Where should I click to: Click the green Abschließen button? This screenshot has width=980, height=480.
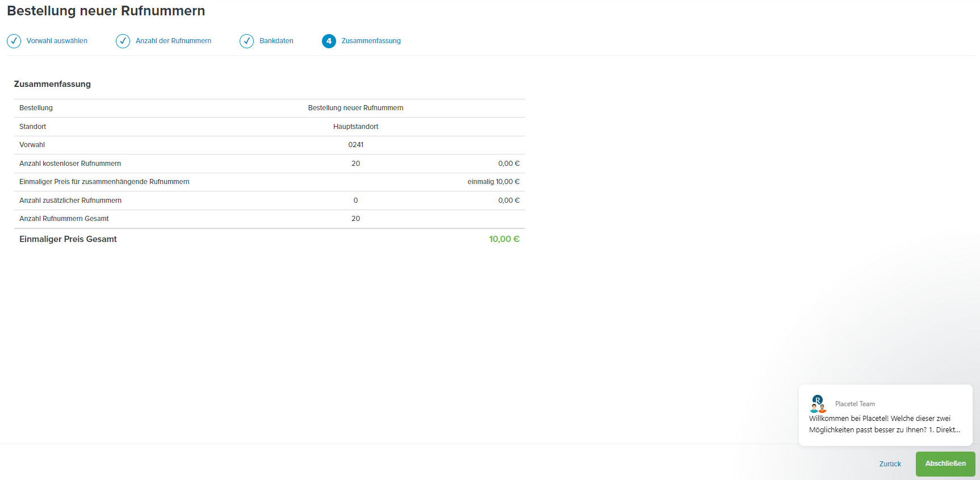(945, 464)
